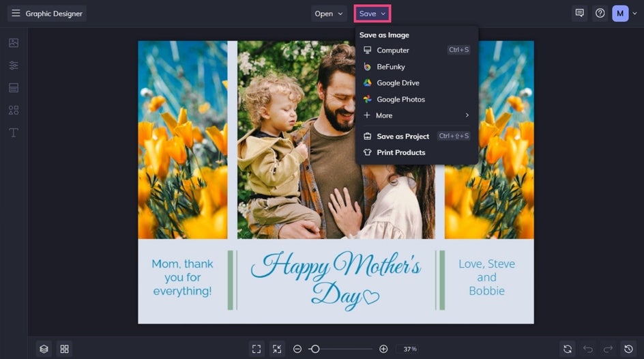Open the feedback chat icon

click(580, 13)
